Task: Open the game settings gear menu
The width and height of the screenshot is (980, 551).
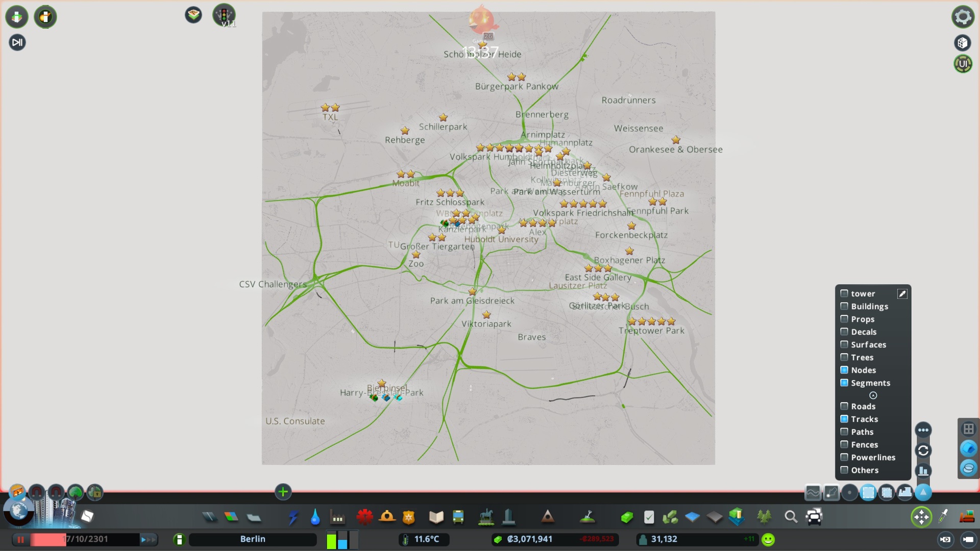Action: (x=964, y=16)
